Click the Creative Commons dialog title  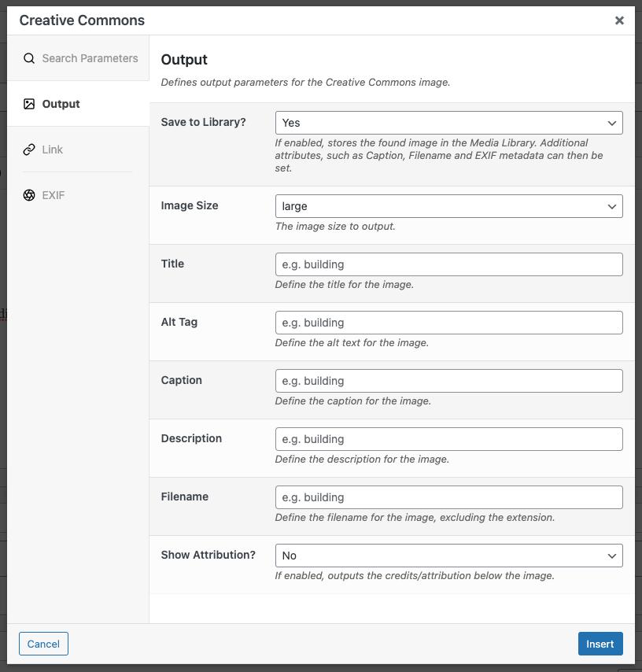[82, 20]
